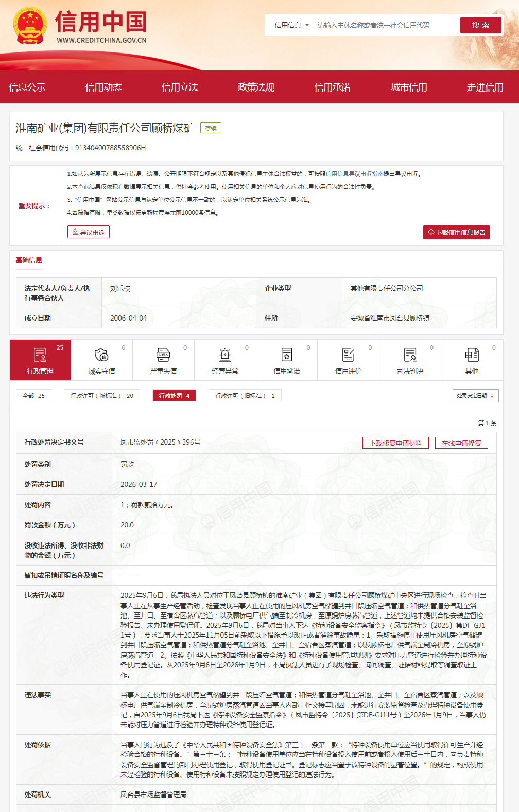Expand the 信用信息 search type dropdown
Viewport: 519px width, 812px height.
point(291,25)
